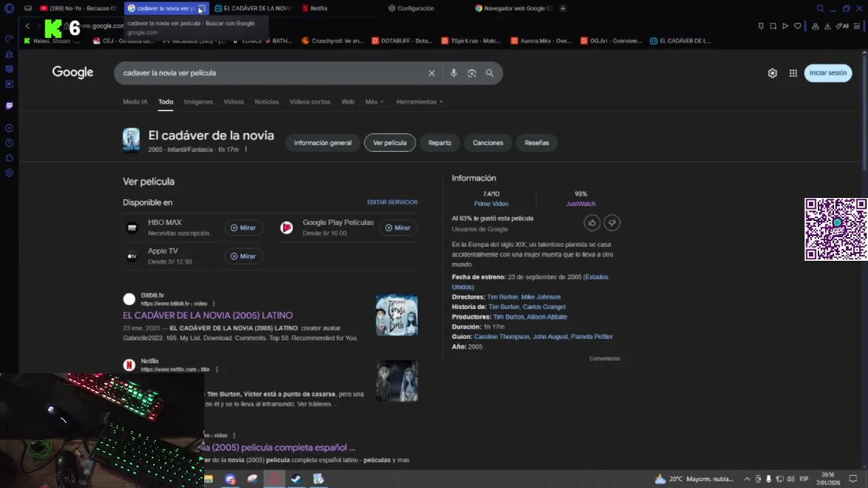Image resolution: width=868 pixels, height=488 pixels.
Task: Show hidden tray icons chevron
Action: pos(747,479)
